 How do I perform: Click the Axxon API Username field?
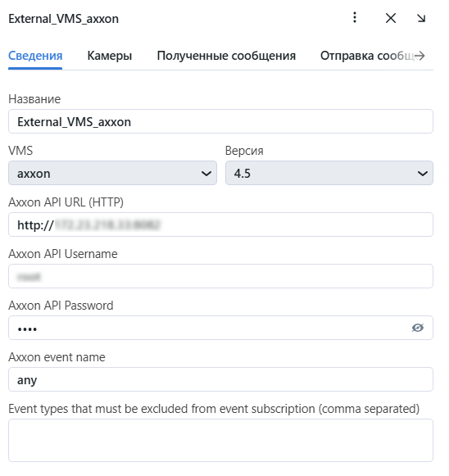pyautogui.click(x=220, y=276)
